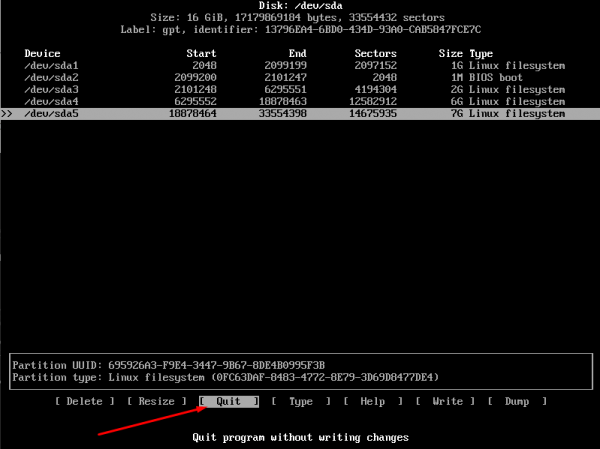Click end sector 6295551
The image size is (600, 449).
point(285,90)
